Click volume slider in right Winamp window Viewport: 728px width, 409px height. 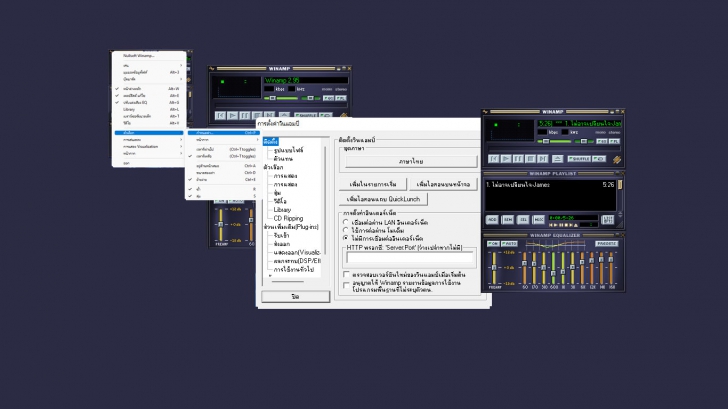pos(556,141)
